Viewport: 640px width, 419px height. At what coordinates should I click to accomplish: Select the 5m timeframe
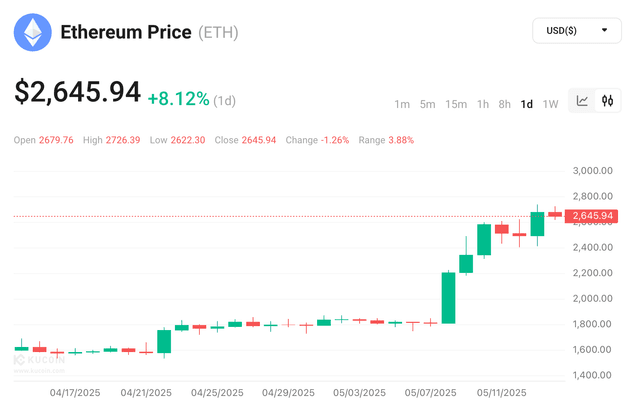(x=427, y=104)
